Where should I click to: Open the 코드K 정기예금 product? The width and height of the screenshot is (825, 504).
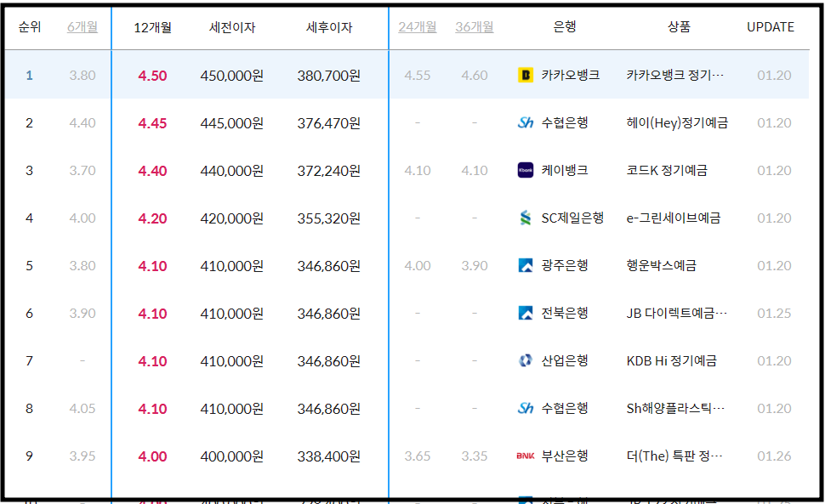point(667,170)
